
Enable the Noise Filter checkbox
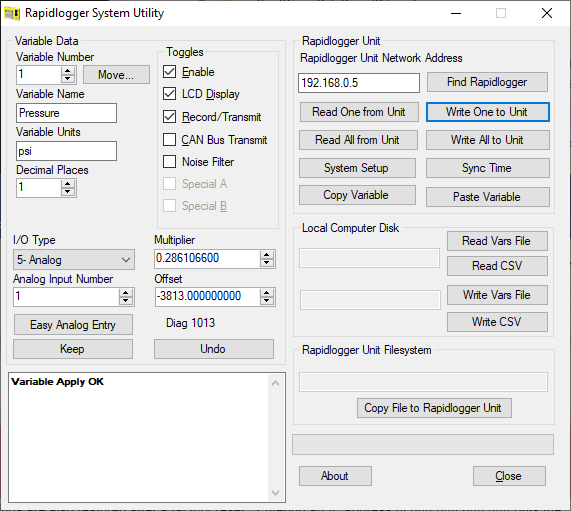[x=169, y=161]
